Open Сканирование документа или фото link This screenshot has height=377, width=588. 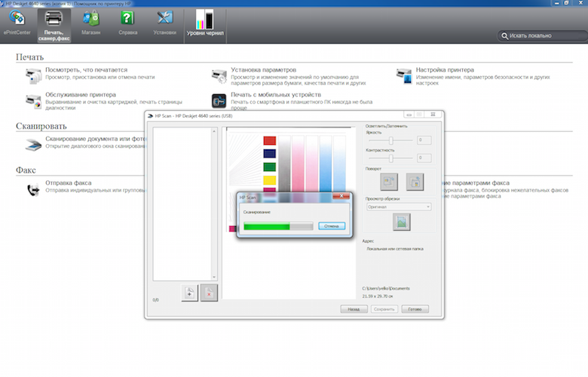[96, 139]
